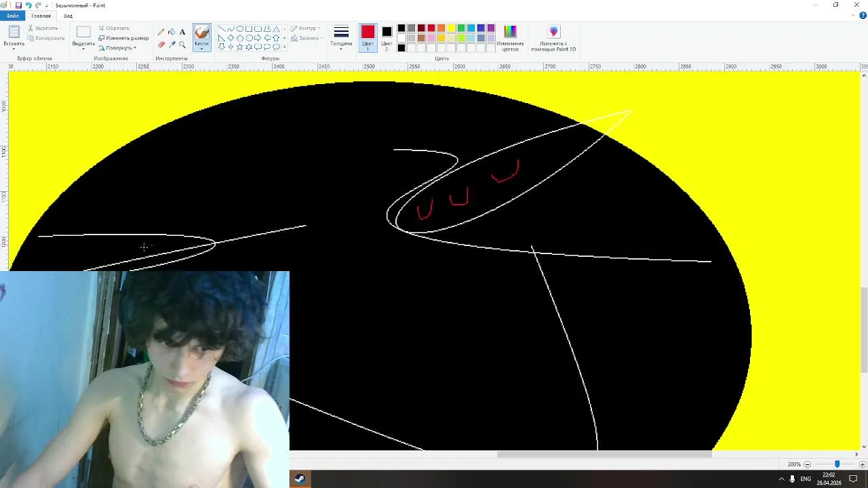Click the zoom in plus button

click(x=862, y=464)
